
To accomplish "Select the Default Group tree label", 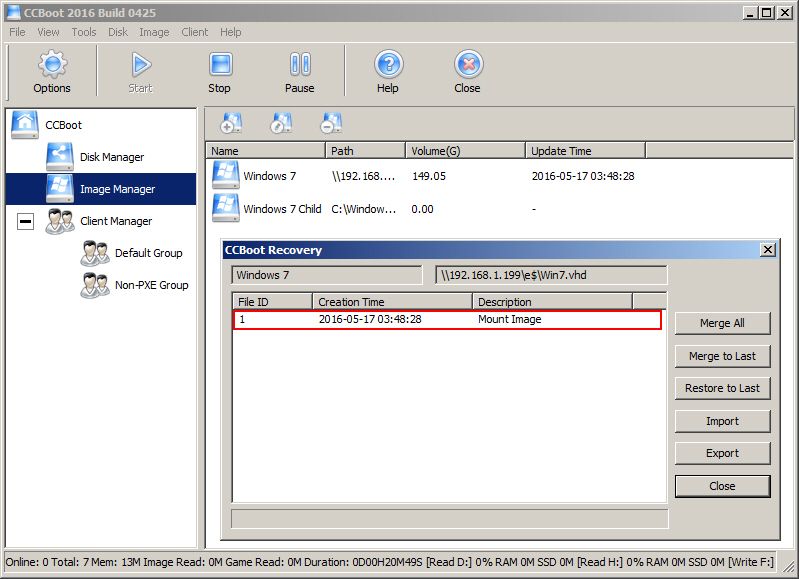I will click(149, 253).
